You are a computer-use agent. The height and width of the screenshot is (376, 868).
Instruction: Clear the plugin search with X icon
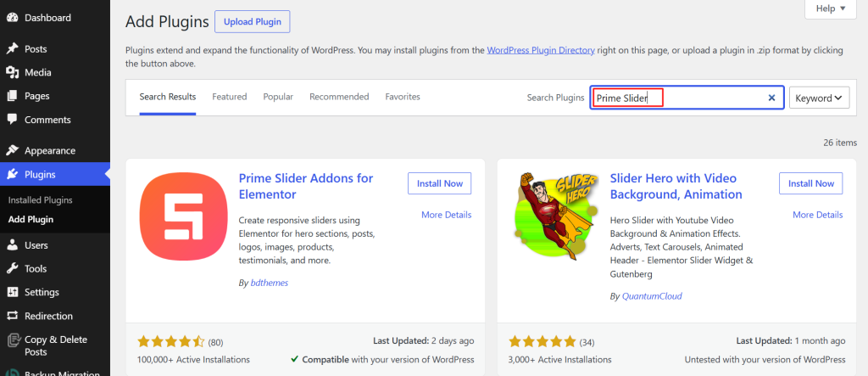771,98
